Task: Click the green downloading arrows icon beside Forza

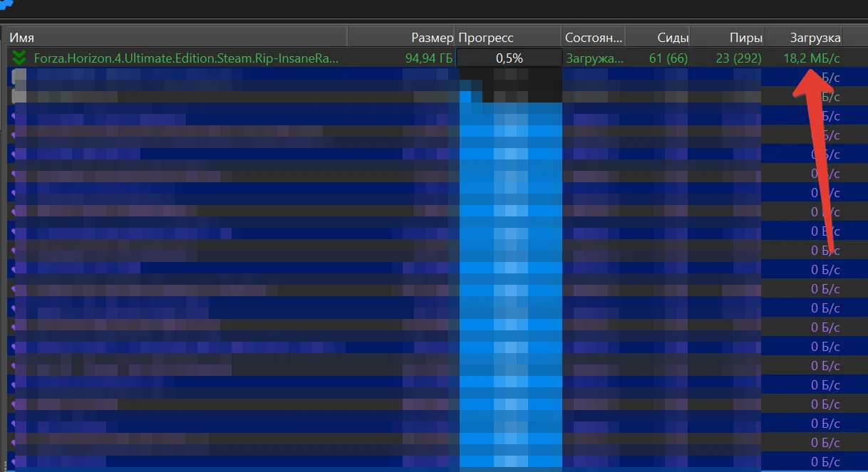Action: coord(19,58)
